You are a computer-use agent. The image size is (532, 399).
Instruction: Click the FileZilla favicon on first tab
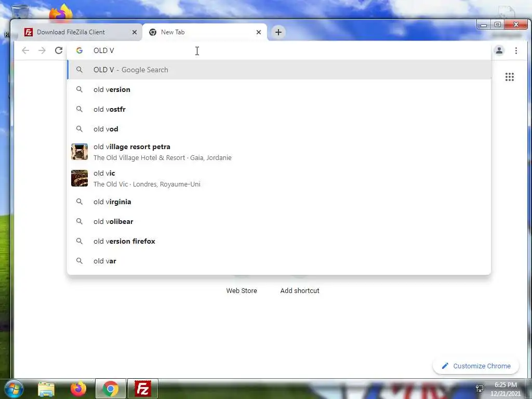pyautogui.click(x=29, y=32)
